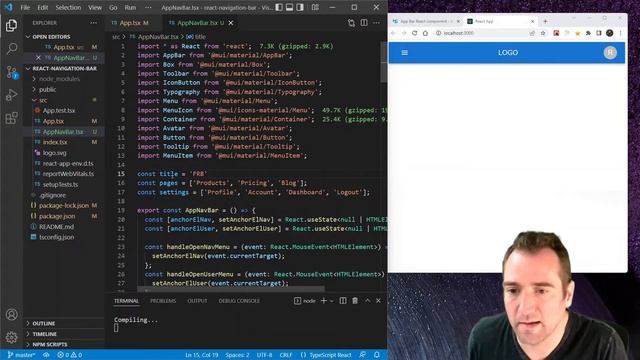Toggle the primary side bar layout icon
The width and height of the screenshot is (640, 360).
[x=279, y=7]
